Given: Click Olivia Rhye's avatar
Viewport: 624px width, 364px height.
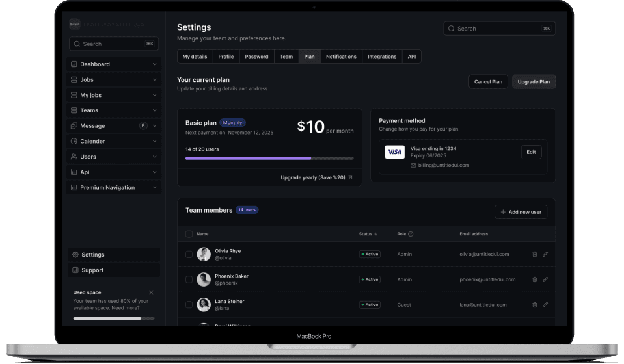Looking at the screenshot, I should pos(204,254).
